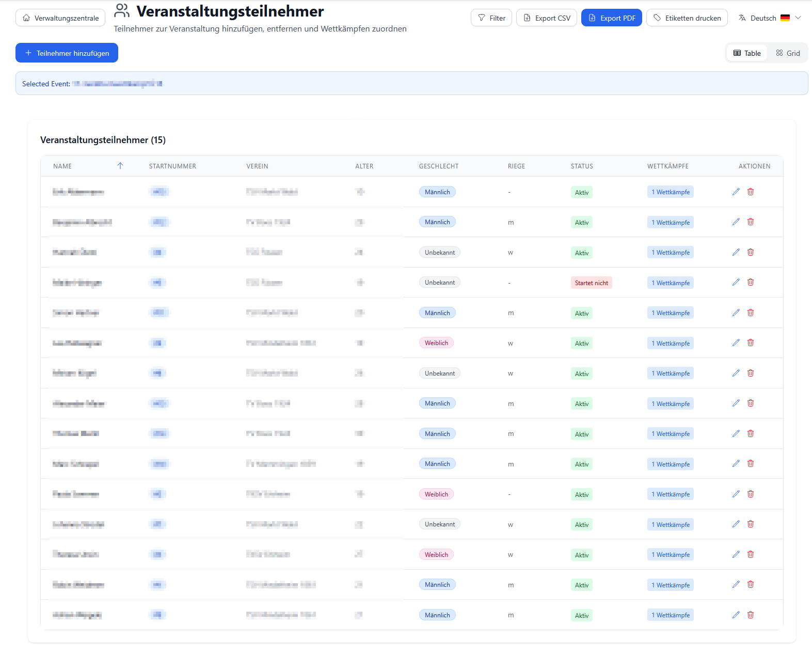Open 1 Wettkämpfe badge in last row
812x654 pixels.
[x=671, y=615]
